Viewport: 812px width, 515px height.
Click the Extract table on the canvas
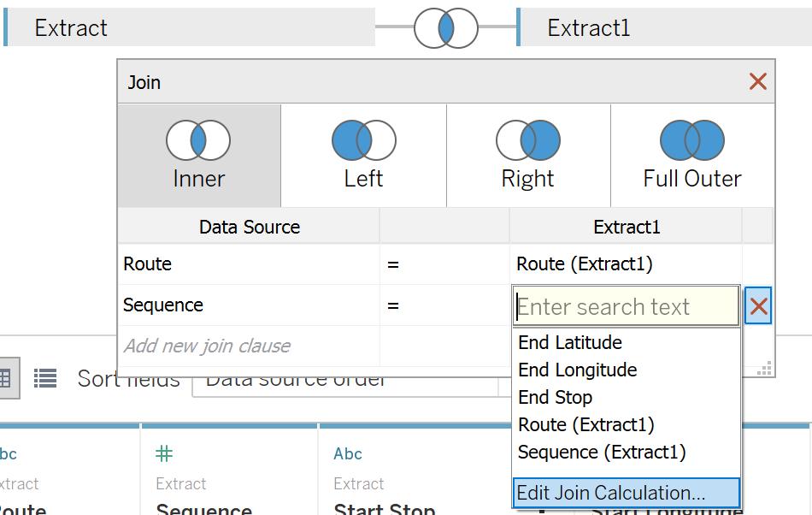(x=188, y=28)
